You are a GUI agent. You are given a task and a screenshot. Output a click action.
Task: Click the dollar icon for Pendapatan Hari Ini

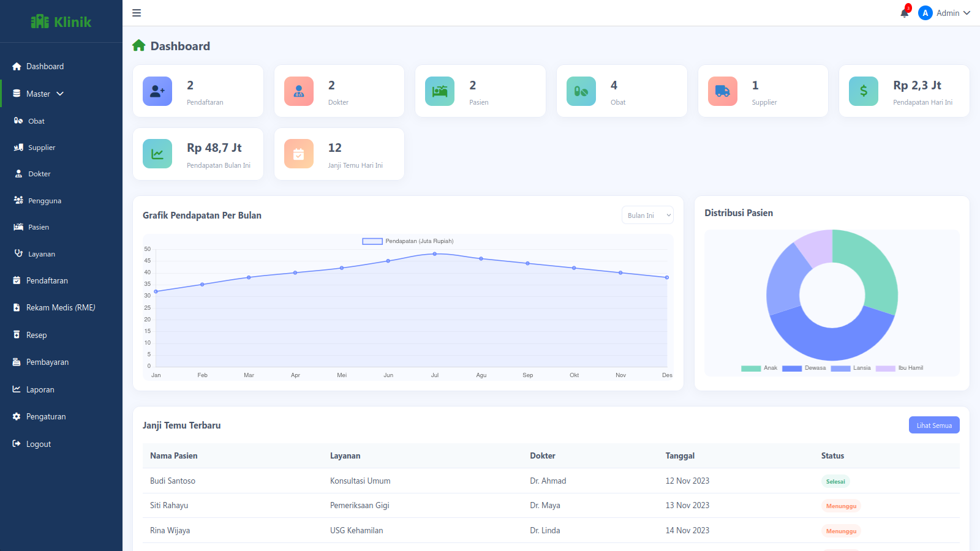click(864, 91)
